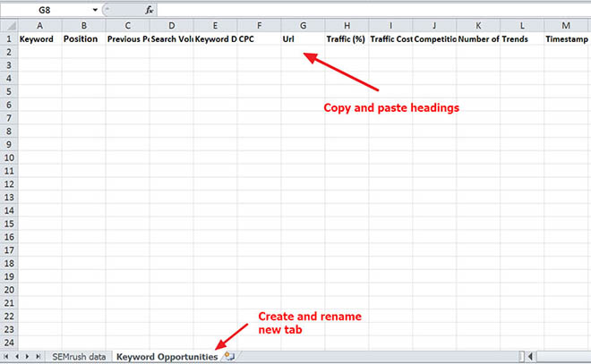591x364 pixels.
Task: Select the Traffic (%) heading cell
Action: (x=347, y=39)
